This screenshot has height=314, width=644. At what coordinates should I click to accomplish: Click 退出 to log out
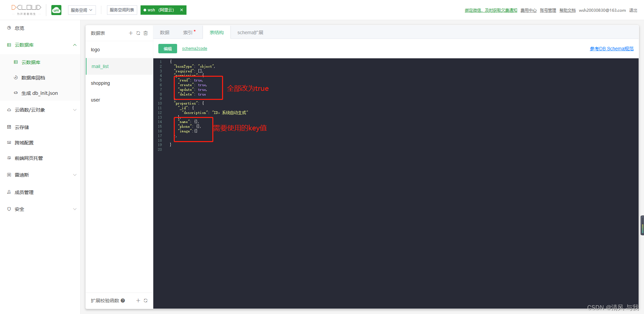[633, 10]
